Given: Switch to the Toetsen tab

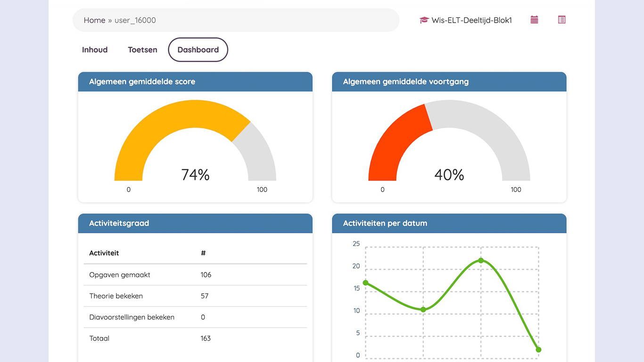Looking at the screenshot, I should [142, 49].
